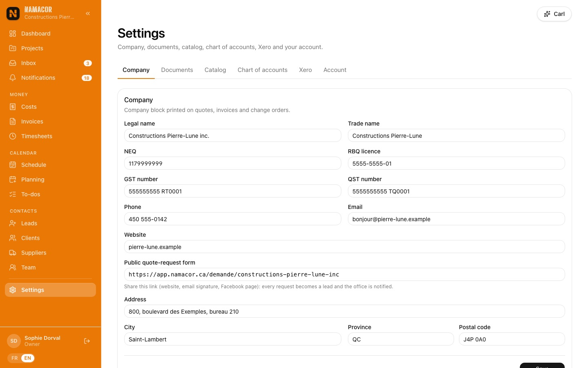Click the Settings gear icon in sidebar

point(13,290)
